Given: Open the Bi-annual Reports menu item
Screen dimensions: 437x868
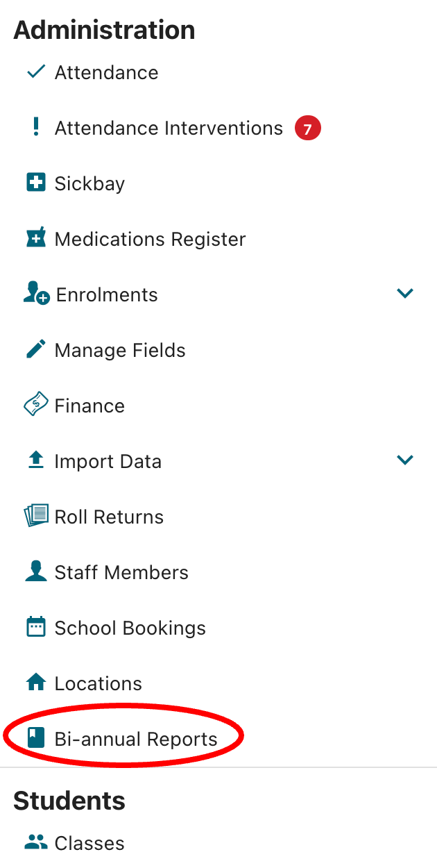Looking at the screenshot, I should (136, 739).
